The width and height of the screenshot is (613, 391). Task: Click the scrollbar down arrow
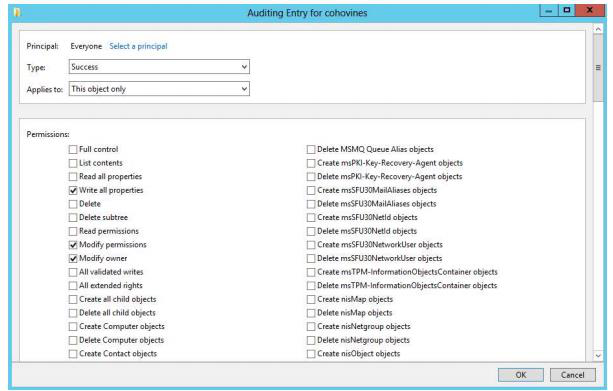point(598,355)
